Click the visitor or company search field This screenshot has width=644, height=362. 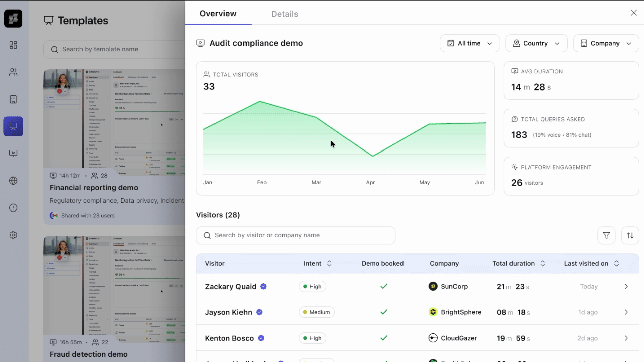tap(295, 235)
